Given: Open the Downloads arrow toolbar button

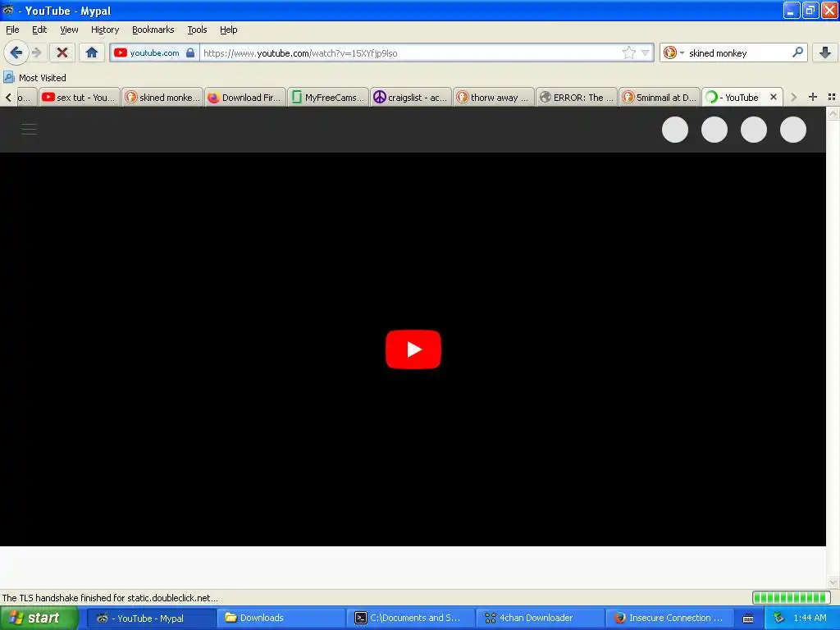Looking at the screenshot, I should coord(825,52).
